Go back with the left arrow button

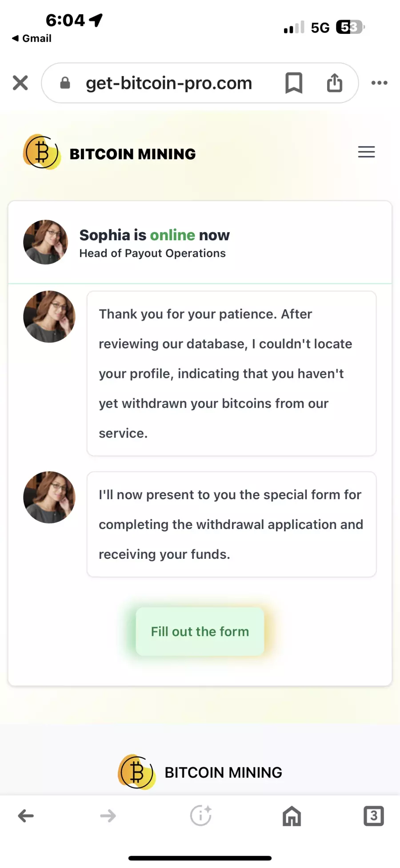coord(26,816)
